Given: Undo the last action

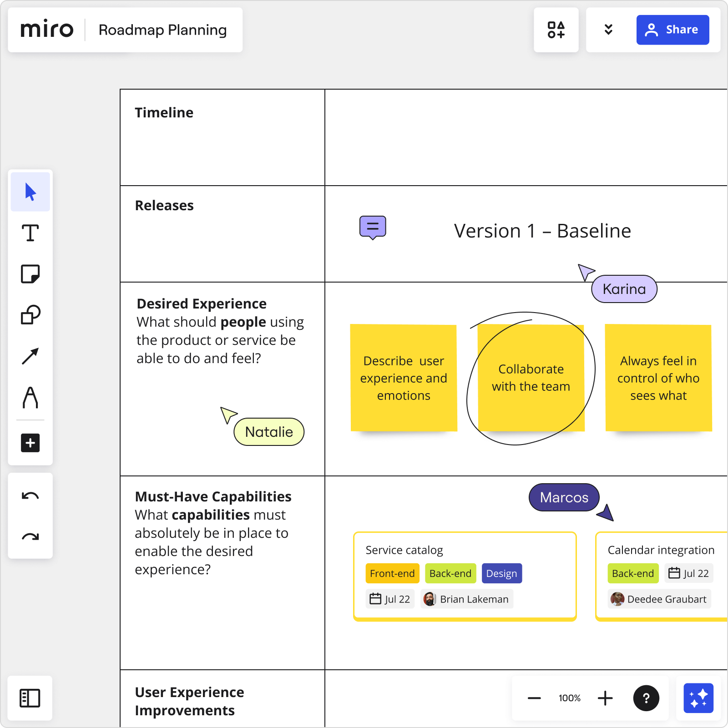Looking at the screenshot, I should tap(30, 495).
